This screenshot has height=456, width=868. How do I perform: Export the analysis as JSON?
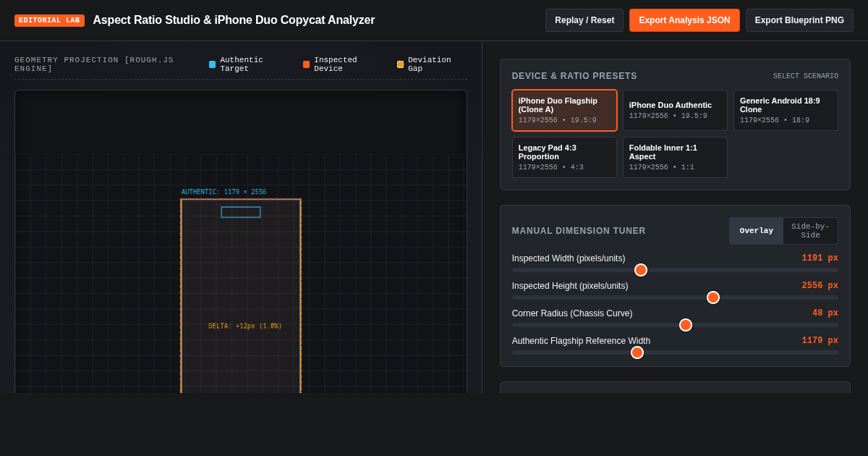(684, 20)
